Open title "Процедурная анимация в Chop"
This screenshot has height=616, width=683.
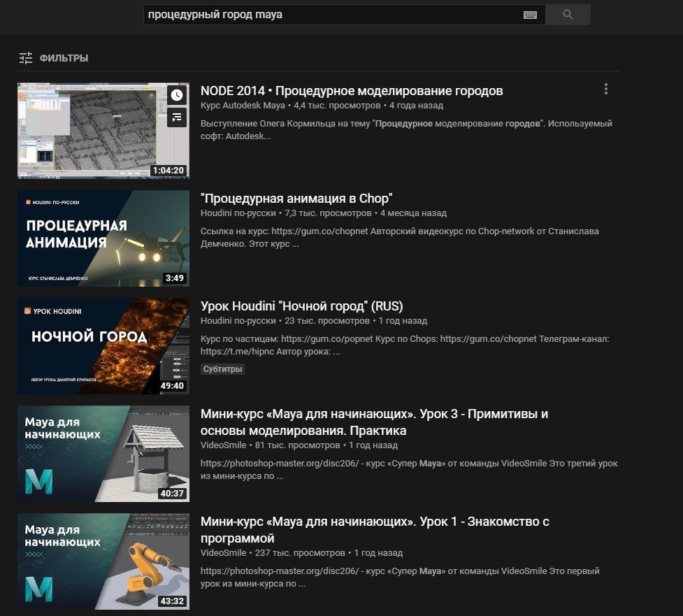(x=296, y=198)
